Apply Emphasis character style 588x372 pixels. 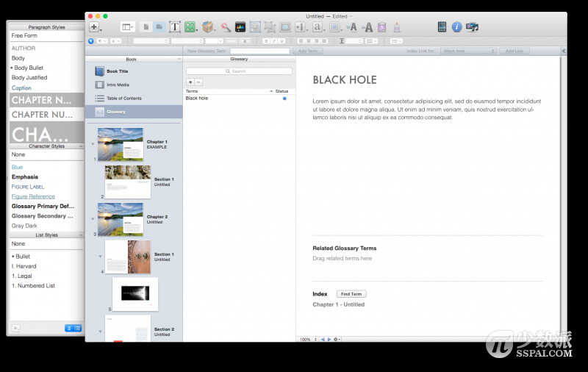[25, 176]
